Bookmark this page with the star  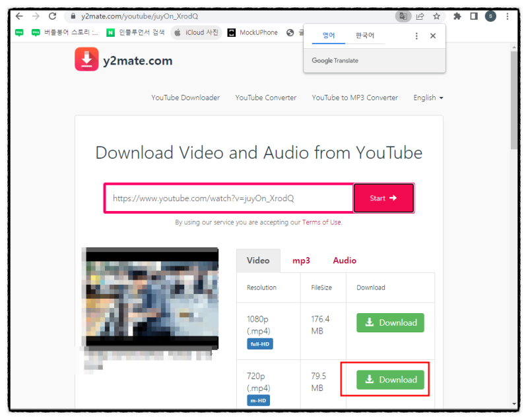[436, 16]
